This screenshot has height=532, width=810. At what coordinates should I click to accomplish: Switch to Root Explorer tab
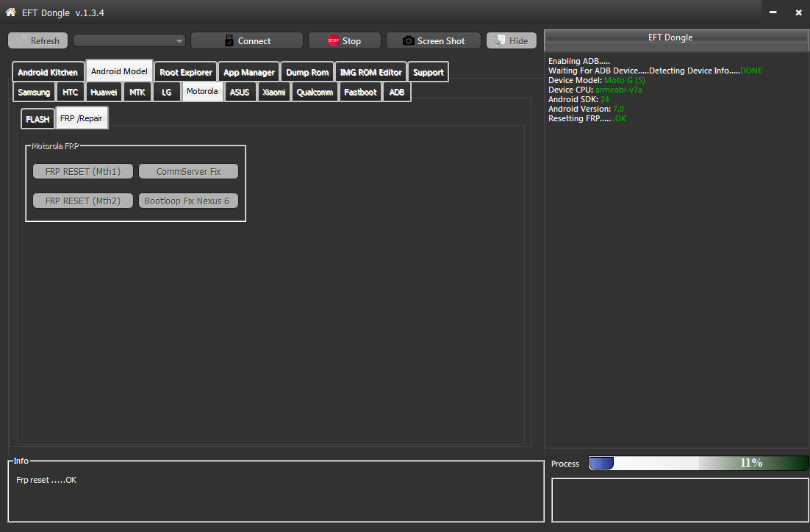(186, 72)
